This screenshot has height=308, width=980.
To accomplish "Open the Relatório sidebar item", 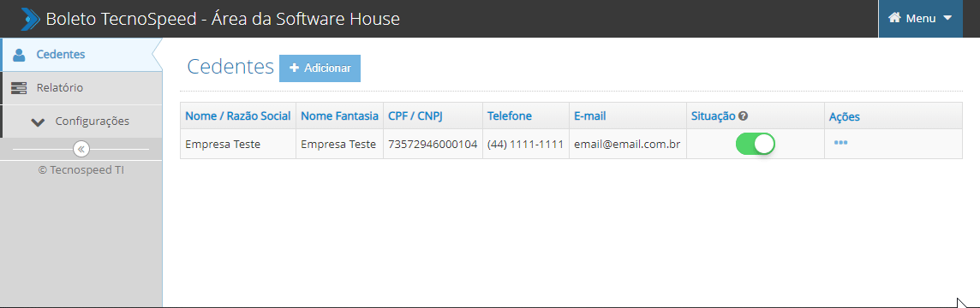I will pyautogui.click(x=82, y=88).
